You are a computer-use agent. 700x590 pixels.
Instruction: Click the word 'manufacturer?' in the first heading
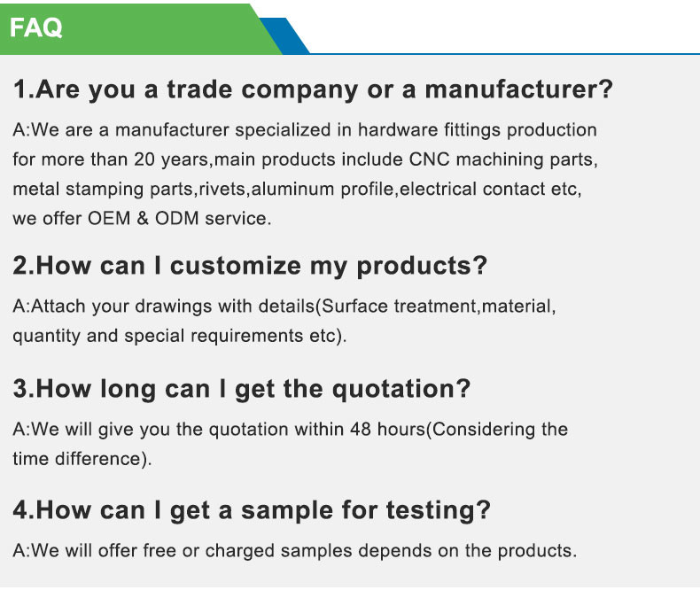click(x=519, y=89)
